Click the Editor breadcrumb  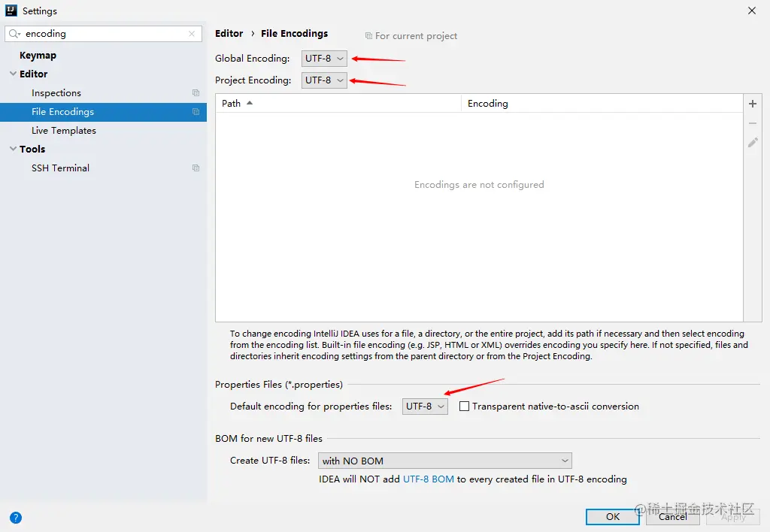pos(229,33)
